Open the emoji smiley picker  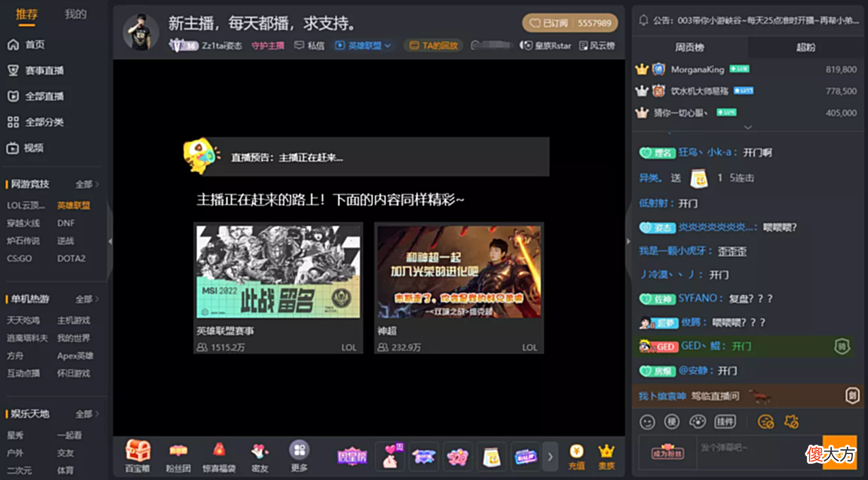coord(647,422)
